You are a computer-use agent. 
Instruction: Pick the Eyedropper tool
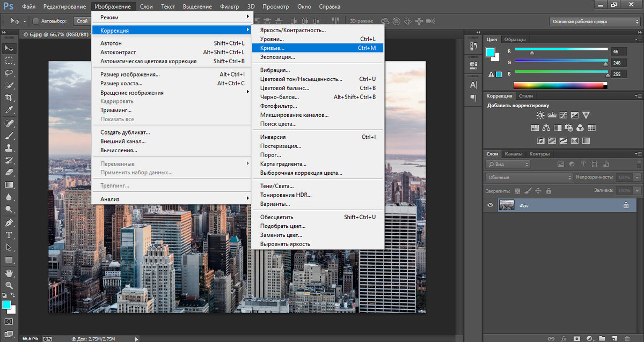coord(9,110)
